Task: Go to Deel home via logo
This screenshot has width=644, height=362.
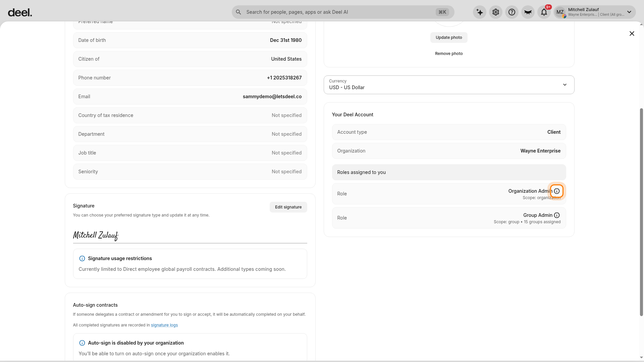Action: (20, 12)
